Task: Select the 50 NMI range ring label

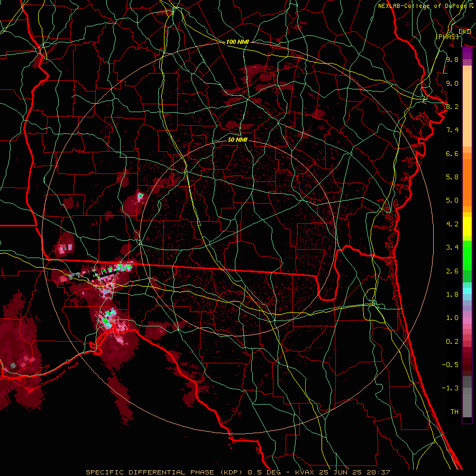Action: pos(237,140)
